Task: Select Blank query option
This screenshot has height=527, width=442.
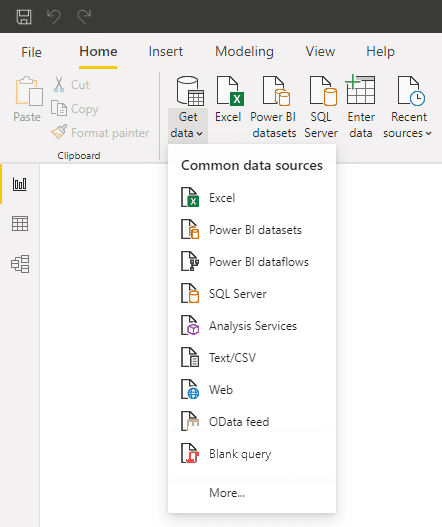Action: tap(252, 453)
